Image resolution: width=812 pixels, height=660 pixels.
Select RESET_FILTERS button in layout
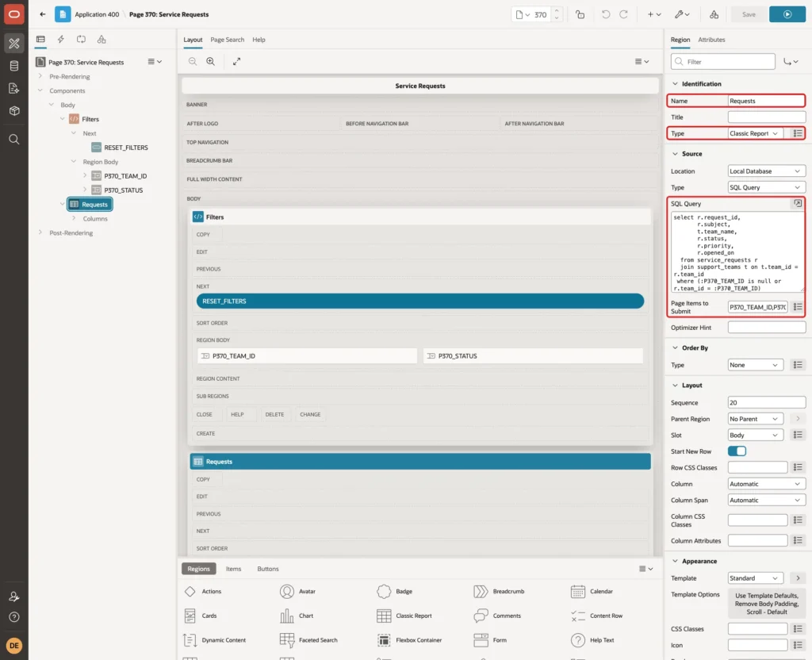tap(420, 301)
